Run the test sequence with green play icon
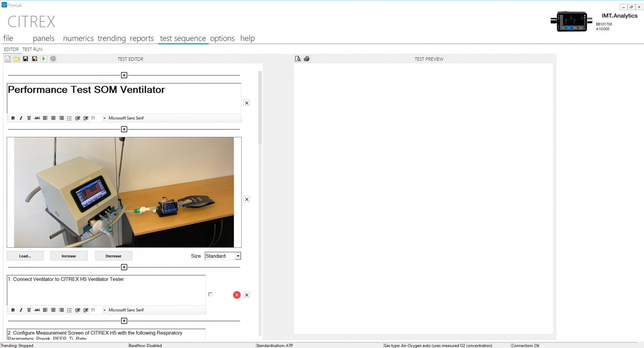This screenshot has width=644, height=348. coord(44,59)
